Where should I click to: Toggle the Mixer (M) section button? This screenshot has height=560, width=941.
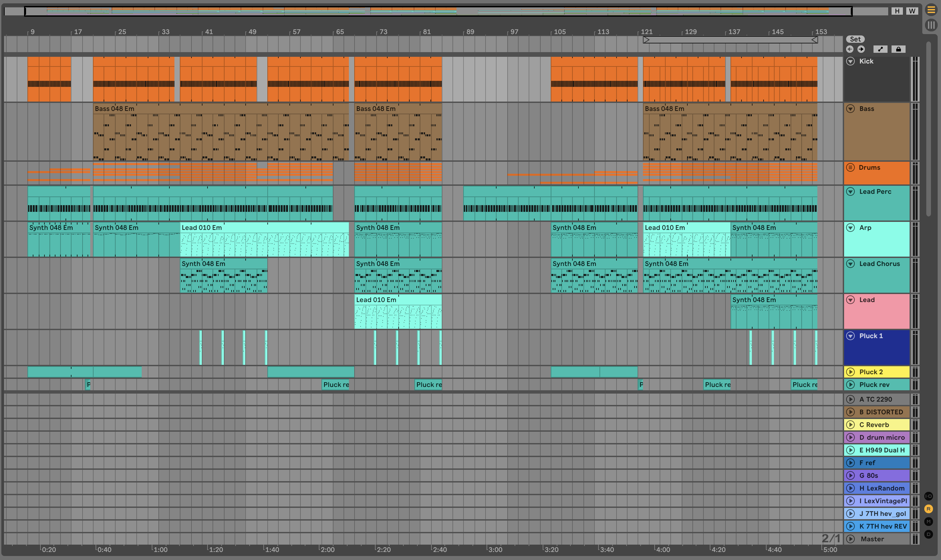[x=929, y=522]
